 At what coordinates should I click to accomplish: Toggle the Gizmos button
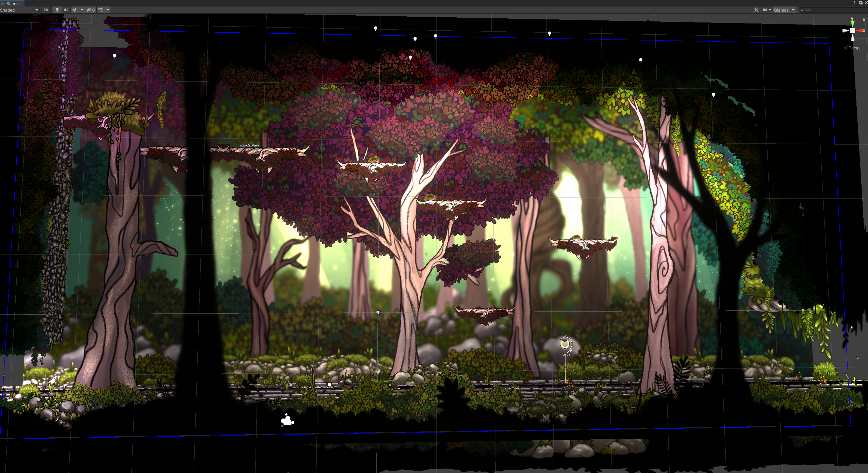click(x=781, y=10)
